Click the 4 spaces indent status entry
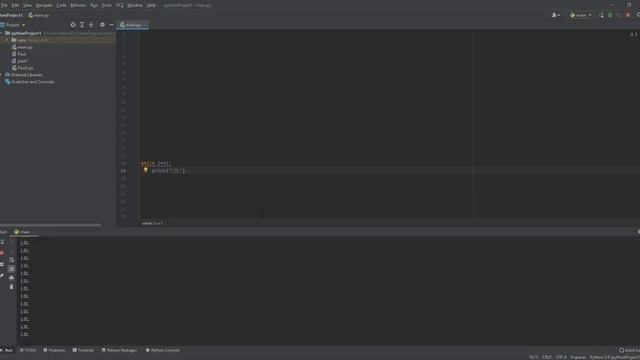 578,357
